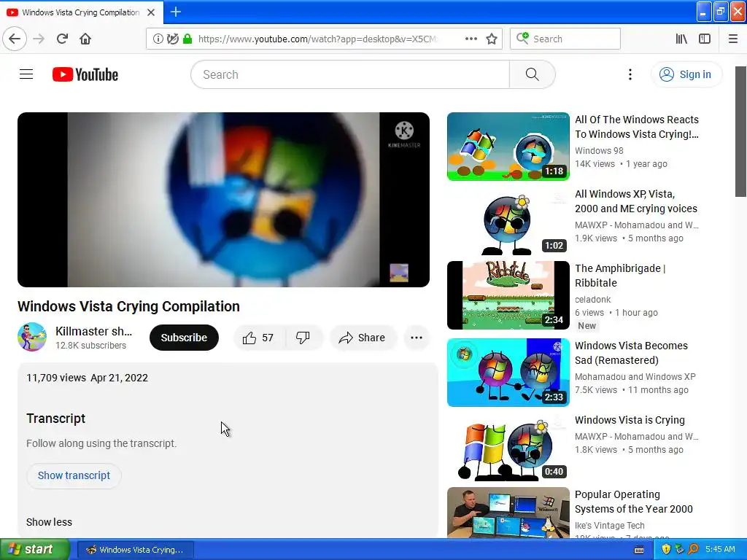Screen dimensions: 747x560
Task: Bookmark this page with the star icon
Action: 492,39
